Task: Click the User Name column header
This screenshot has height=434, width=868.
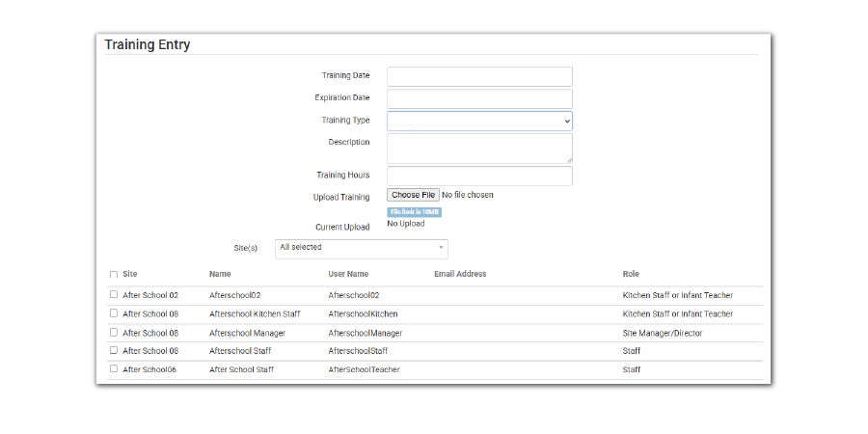Action: (348, 275)
